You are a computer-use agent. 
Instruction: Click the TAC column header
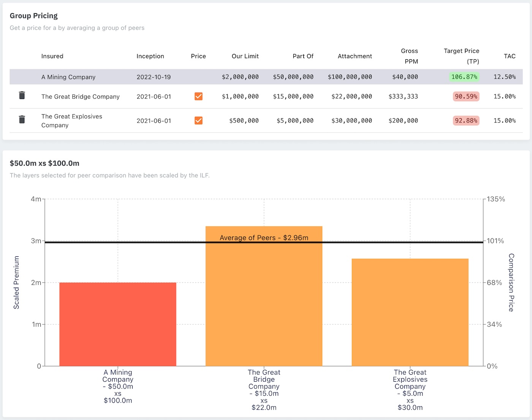[x=510, y=56]
